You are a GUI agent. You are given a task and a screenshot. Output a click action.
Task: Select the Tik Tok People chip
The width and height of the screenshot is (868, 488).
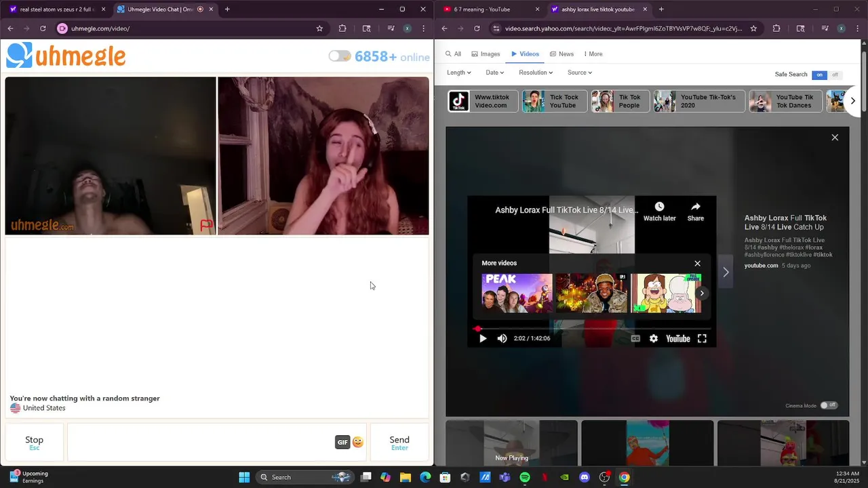620,101
